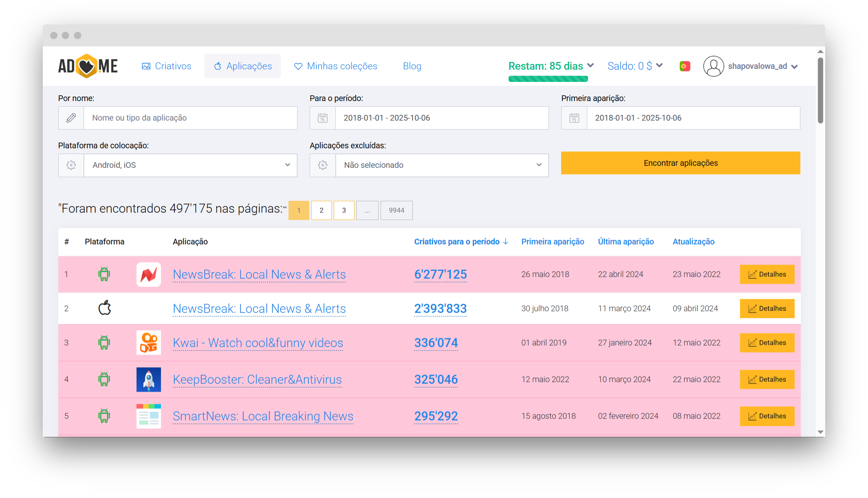Image resolution: width=868 pixels, height=498 pixels.
Task: Click the calendar icon for Primeira aparição
Action: click(x=574, y=118)
